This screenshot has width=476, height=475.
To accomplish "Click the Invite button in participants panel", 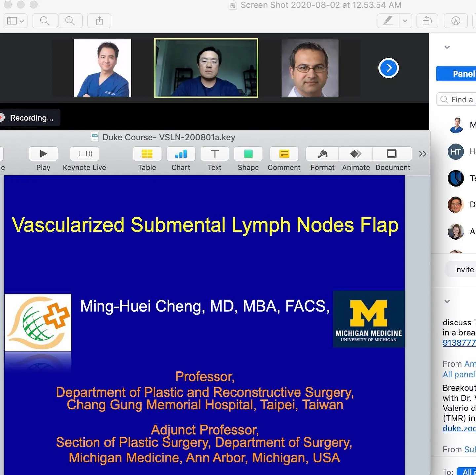I will (x=464, y=269).
